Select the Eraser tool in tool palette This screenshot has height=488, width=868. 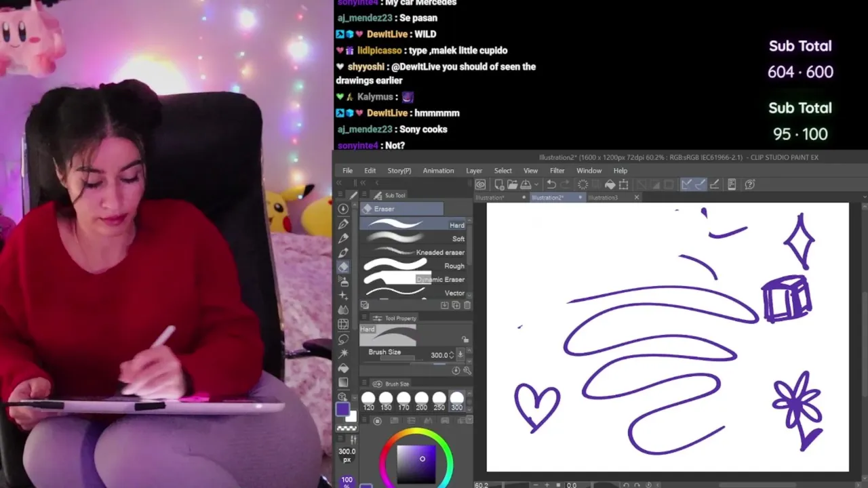click(x=343, y=267)
